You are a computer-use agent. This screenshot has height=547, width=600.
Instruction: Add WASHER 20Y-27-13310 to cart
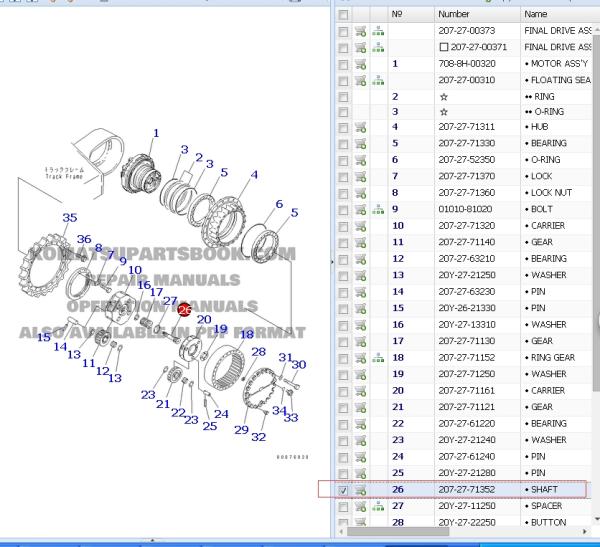(360, 325)
